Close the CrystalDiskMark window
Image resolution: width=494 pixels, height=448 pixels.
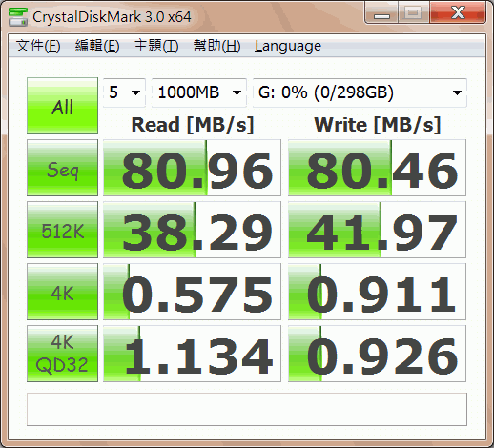tap(458, 13)
